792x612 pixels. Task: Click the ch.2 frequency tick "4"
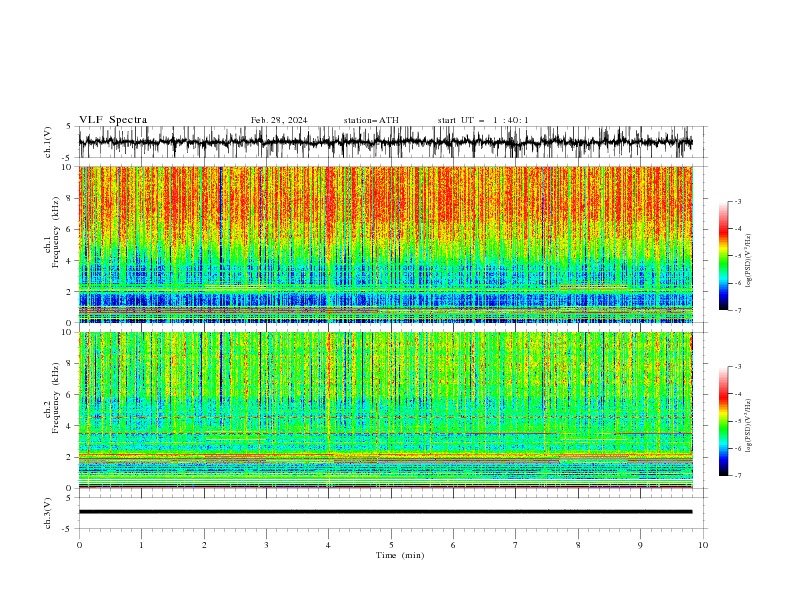70,426
